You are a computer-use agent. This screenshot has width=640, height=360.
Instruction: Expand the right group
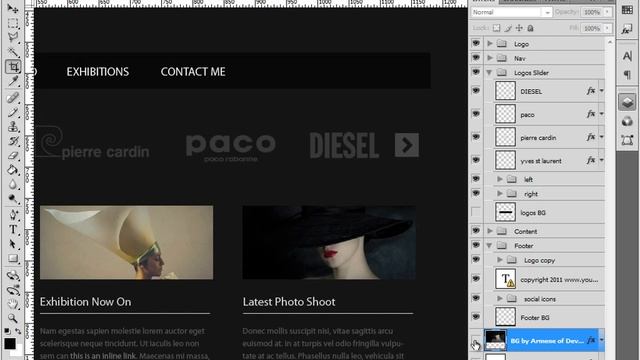click(500, 194)
